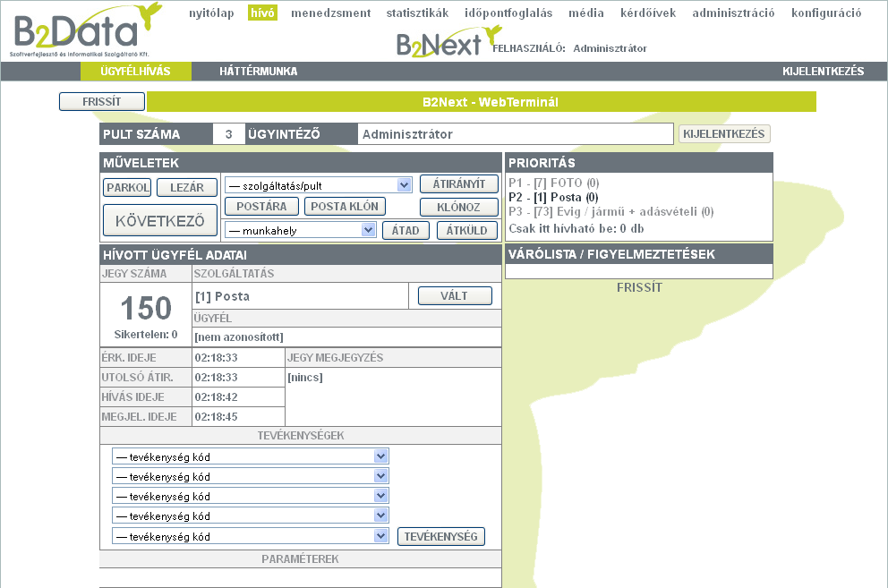
Task: Click the PARKOL button
Action: [127, 188]
